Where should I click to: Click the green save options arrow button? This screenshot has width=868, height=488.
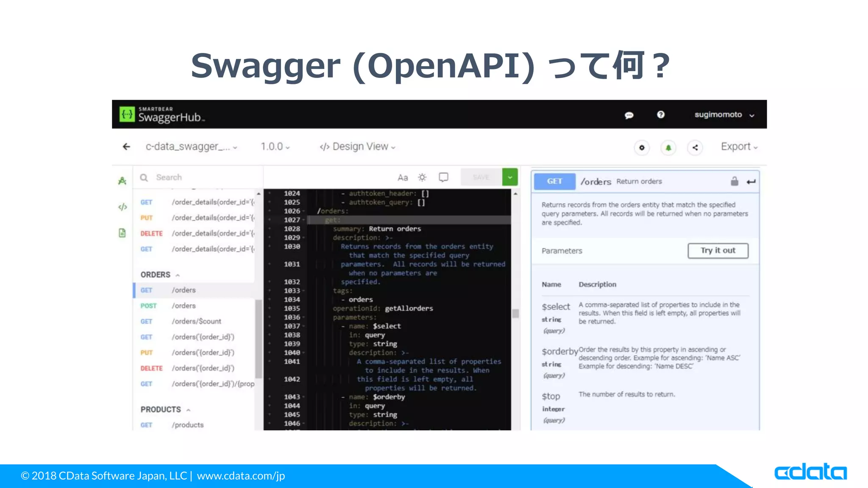(x=510, y=177)
